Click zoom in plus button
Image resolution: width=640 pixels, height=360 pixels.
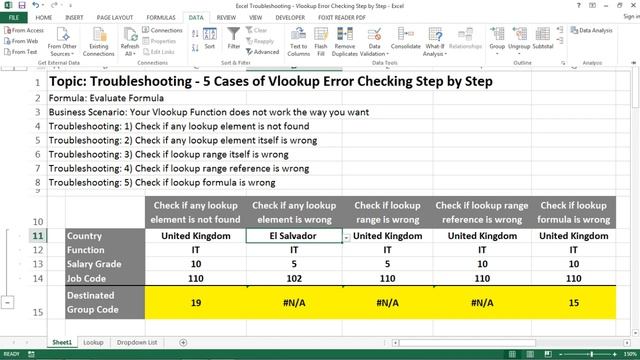pos(615,354)
